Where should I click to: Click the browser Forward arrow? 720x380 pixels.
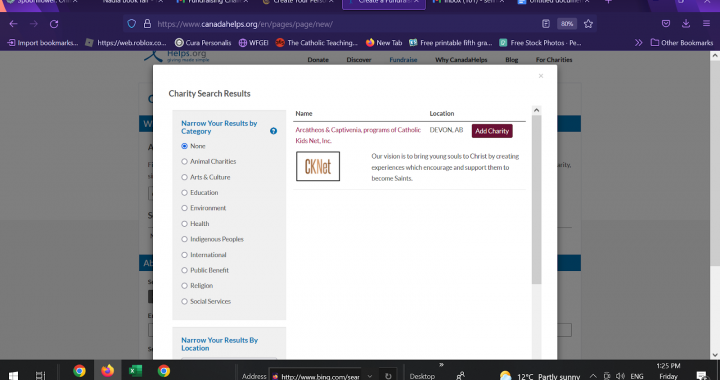[x=34, y=24]
